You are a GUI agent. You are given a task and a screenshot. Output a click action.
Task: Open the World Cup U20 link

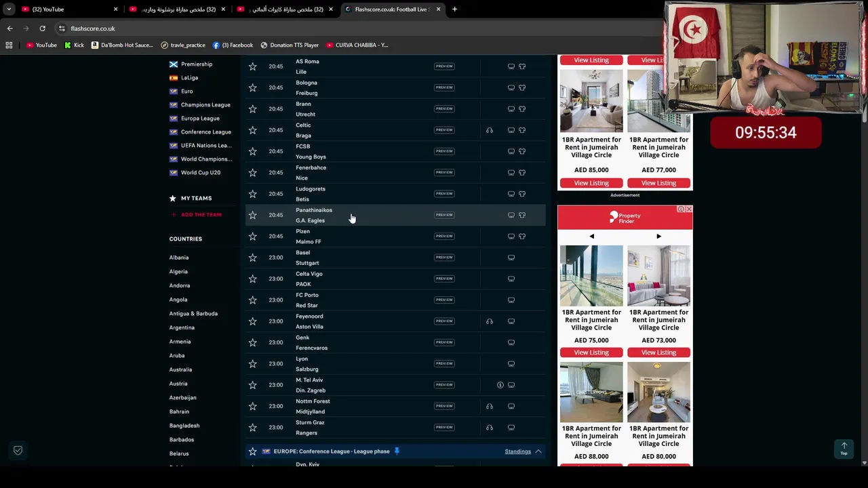pyautogui.click(x=201, y=173)
